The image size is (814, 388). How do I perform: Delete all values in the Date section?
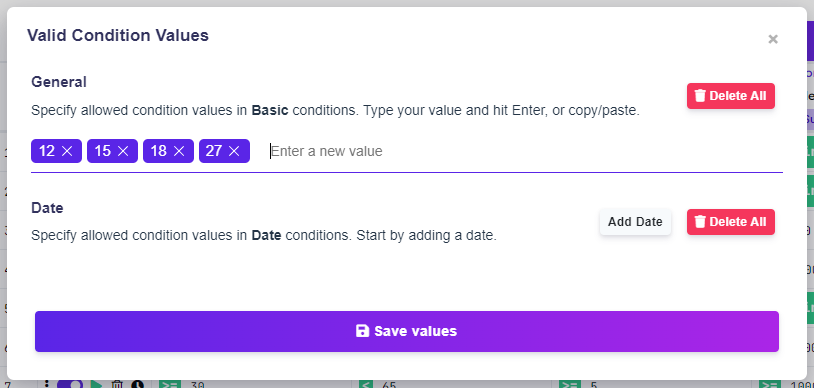pos(731,222)
